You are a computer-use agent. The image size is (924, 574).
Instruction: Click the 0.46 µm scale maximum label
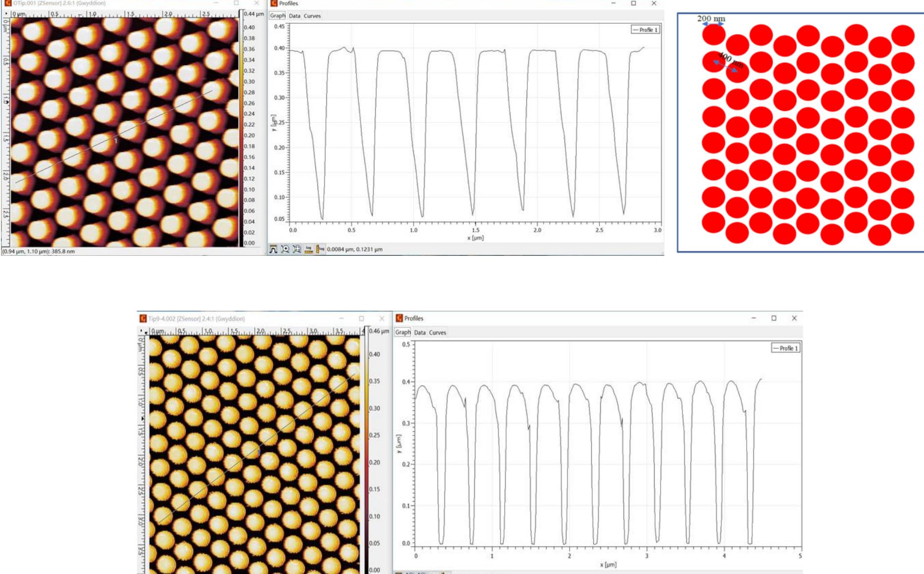(x=379, y=331)
